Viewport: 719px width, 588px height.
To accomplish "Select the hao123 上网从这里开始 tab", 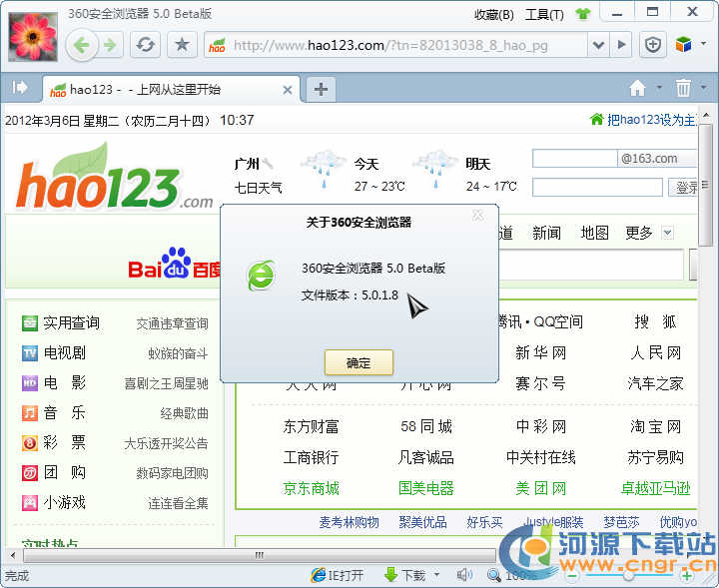I will 170,90.
